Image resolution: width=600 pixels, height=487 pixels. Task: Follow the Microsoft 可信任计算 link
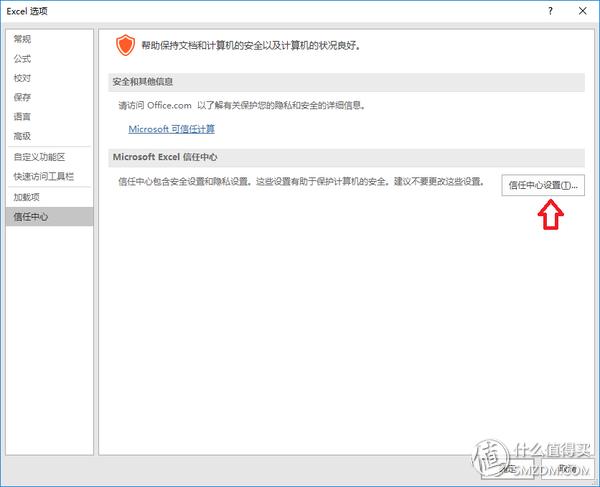pos(171,129)
